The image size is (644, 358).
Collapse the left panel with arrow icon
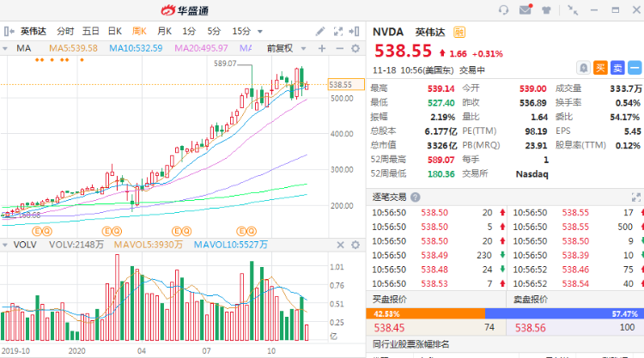tap(9, 31)
